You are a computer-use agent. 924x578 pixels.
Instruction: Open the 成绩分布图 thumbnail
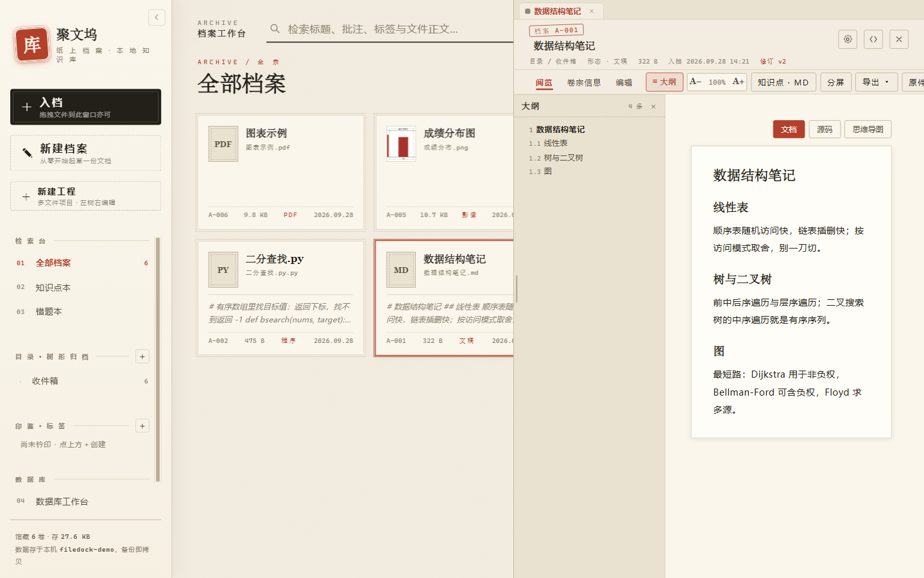401,144
